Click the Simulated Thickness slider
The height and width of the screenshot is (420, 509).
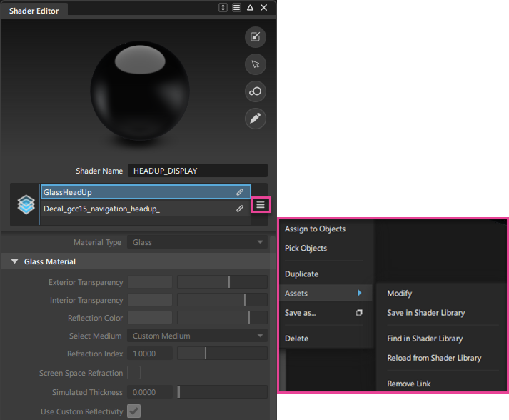pyautogui.click(x=222, y=392)
